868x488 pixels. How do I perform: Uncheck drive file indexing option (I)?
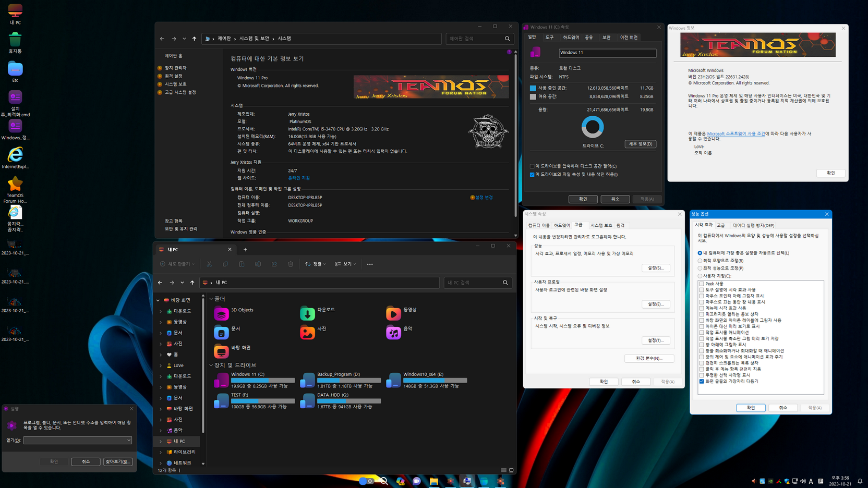(x=532, y=175)
